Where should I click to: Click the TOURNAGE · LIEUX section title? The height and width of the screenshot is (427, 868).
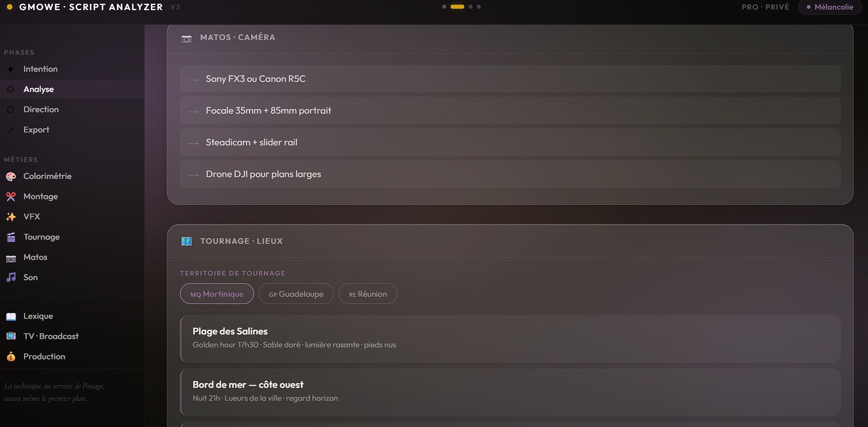point(241,241)
